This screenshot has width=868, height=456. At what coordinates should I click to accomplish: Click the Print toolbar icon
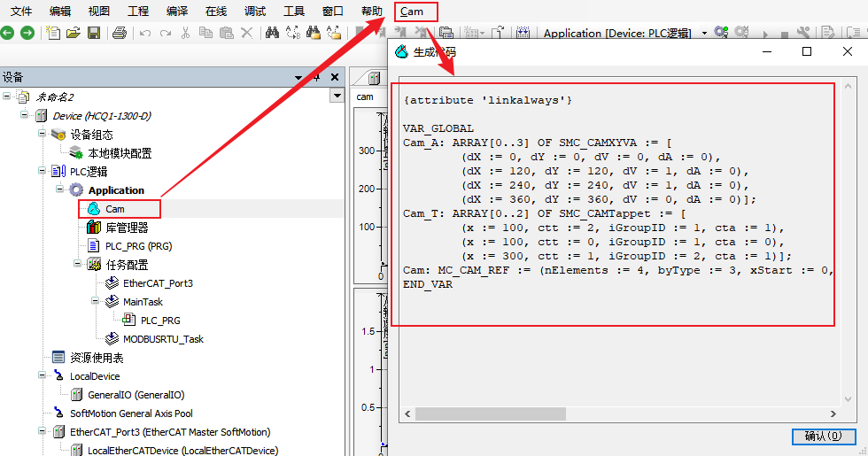pyautogui.click(x=120, y=34)
